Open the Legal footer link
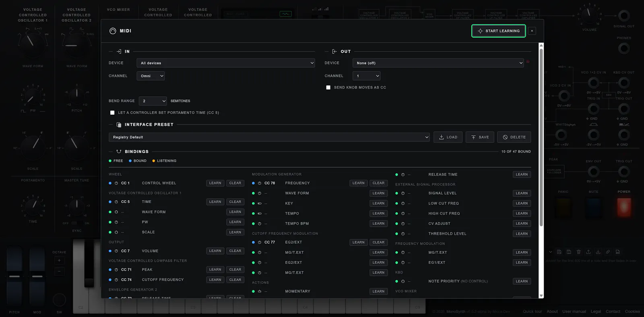The width and height of the screenshot is (644, 317). click(x=596, y=312)
